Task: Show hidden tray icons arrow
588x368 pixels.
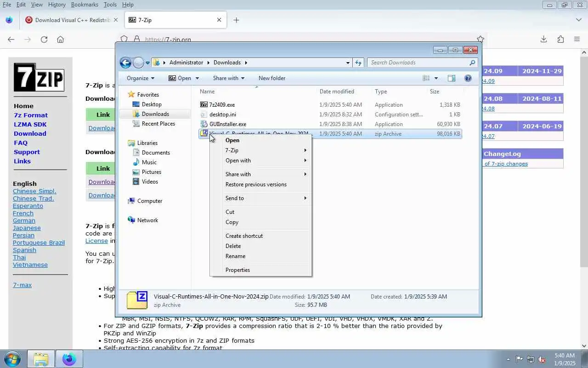Action: click(x=508, y=359)
